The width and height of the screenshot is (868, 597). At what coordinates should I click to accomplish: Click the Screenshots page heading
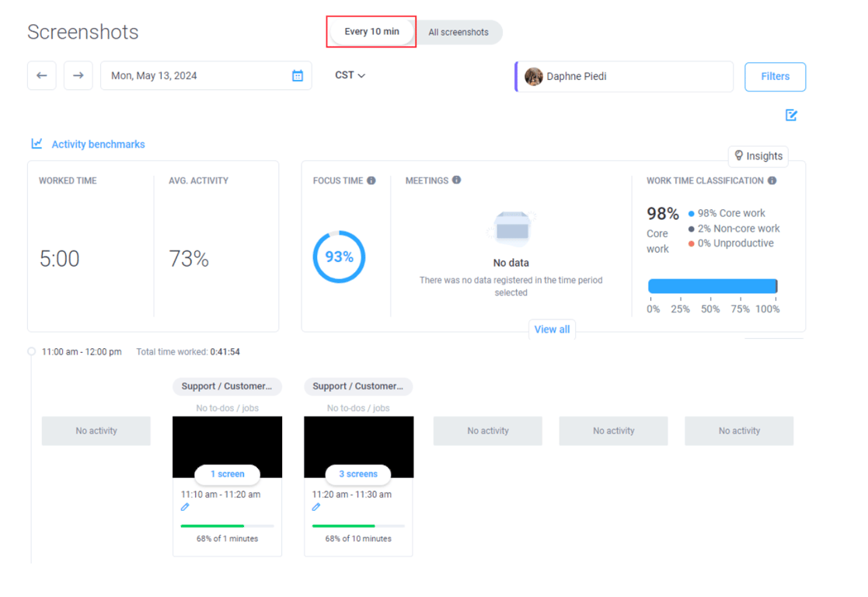tap(83, 32)
